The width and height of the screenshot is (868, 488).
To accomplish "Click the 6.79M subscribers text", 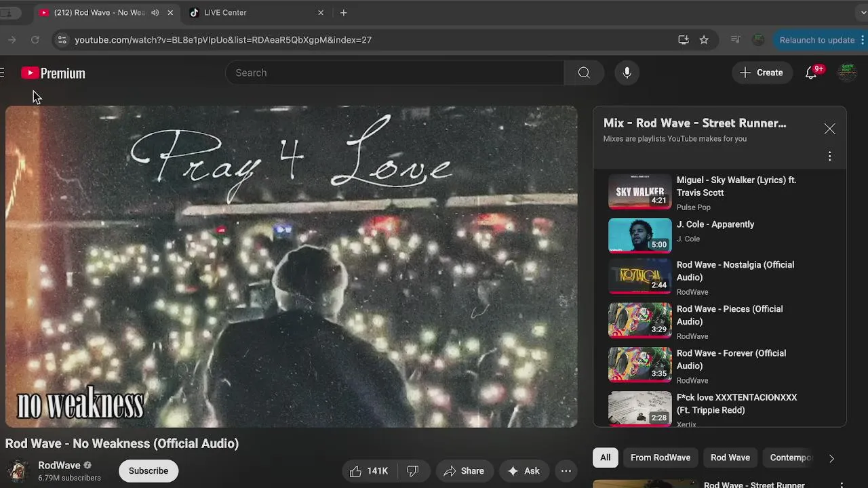I will (x=69, y=478).
